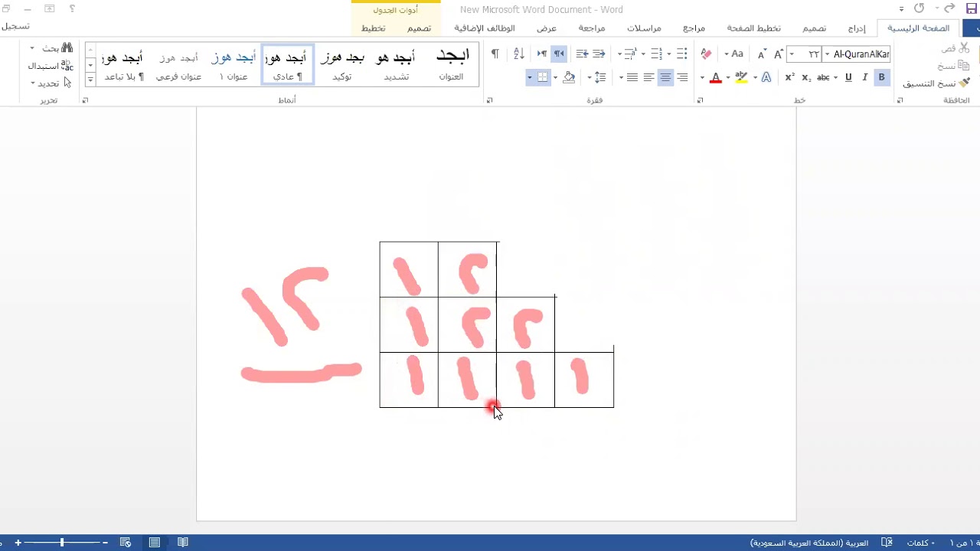Expand the styles gallery More arrow

[x=90, y=80]
